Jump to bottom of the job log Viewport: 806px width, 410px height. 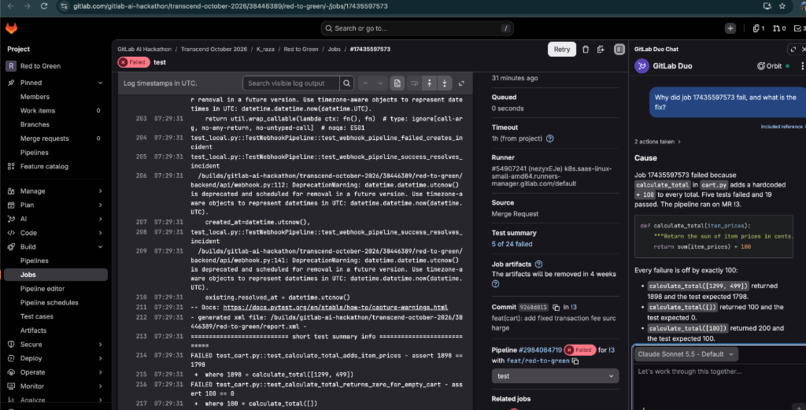(445, 83)
